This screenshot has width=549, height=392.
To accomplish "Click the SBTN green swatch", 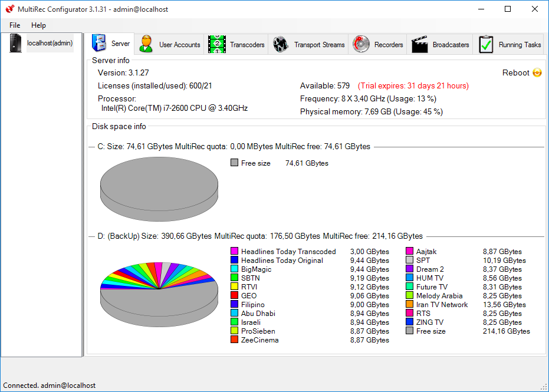I will click(x=235, y=278).
